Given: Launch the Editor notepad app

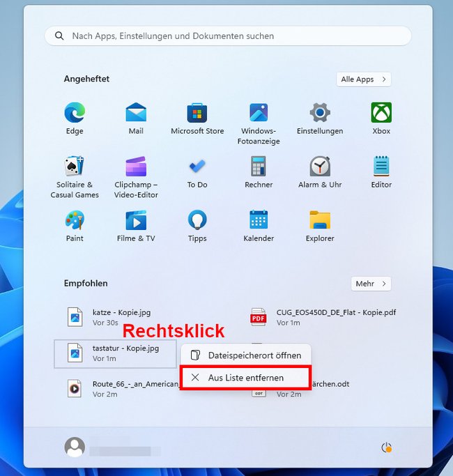Looking at the screenshot, I should click(x=381, y=166).
